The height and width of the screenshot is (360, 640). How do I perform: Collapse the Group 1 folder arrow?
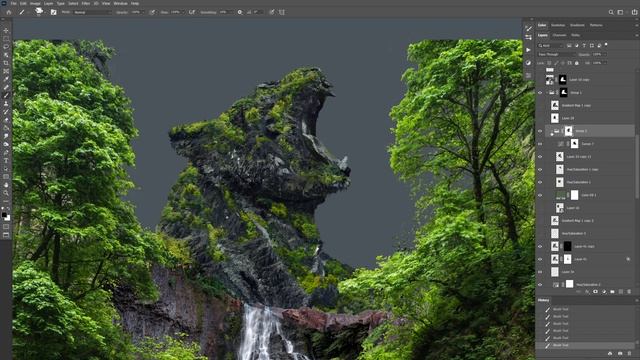[x=547, y=93]
